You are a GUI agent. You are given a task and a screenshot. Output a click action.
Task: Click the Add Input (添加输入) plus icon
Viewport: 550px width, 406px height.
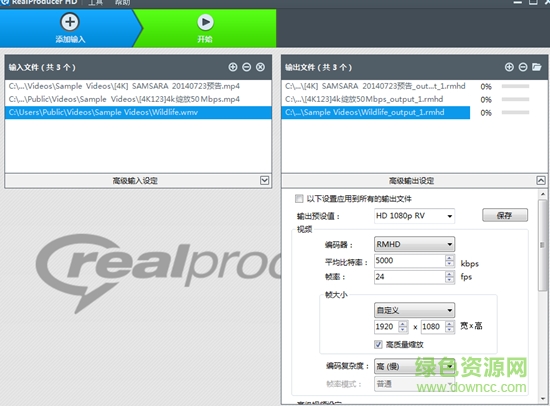[70, 22]
